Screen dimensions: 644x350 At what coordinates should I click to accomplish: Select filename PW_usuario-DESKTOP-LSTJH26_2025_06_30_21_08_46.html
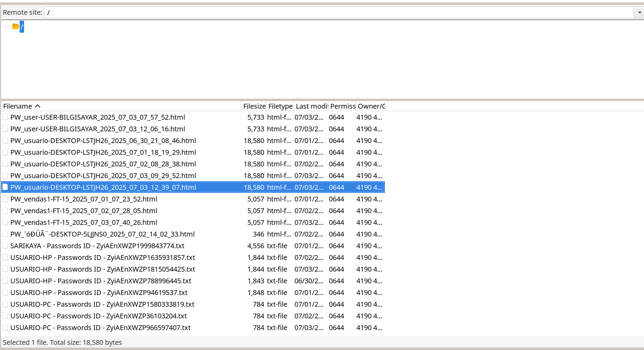[103, 141]
